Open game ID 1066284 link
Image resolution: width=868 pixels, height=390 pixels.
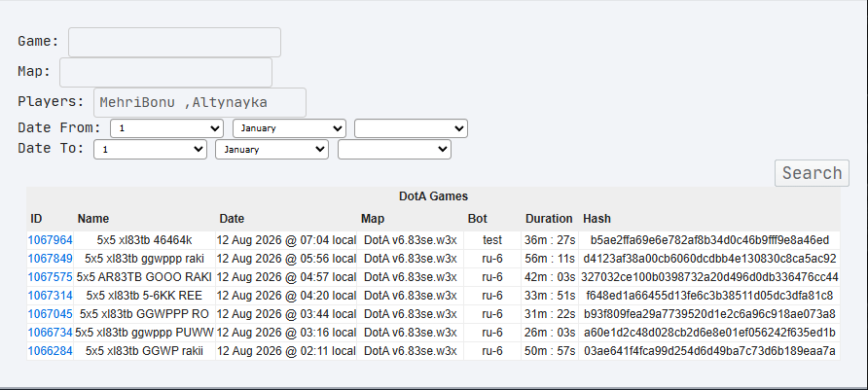tap(50, 351)
